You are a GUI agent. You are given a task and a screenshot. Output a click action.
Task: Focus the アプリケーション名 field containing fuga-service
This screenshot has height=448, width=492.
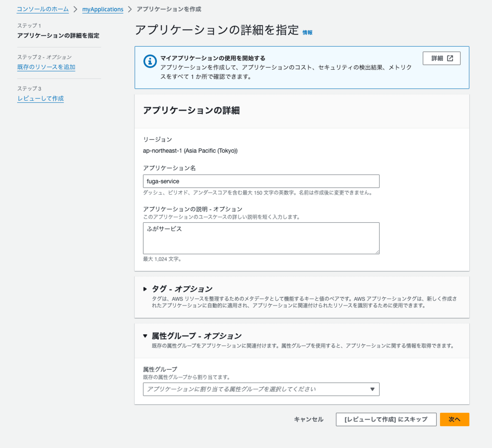[x=261, y=181]
